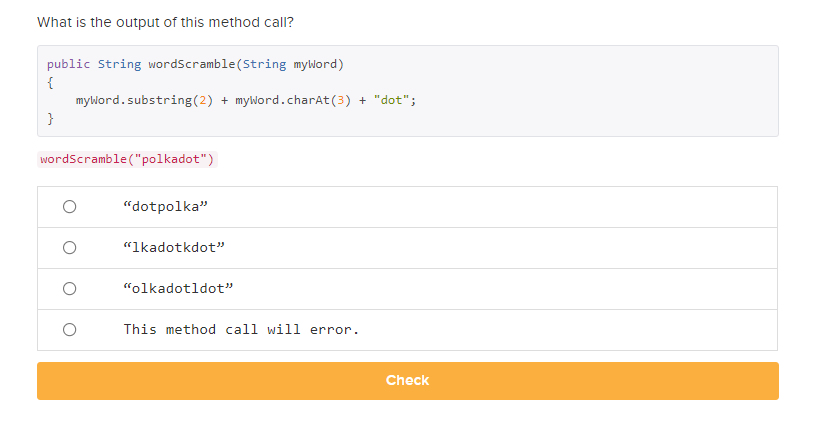Click the wordScramble("polkadot") call snippet

127,159
